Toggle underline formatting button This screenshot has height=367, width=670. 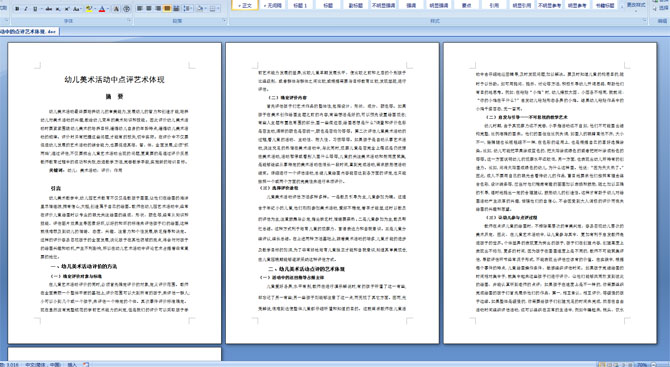click(35, 9)
